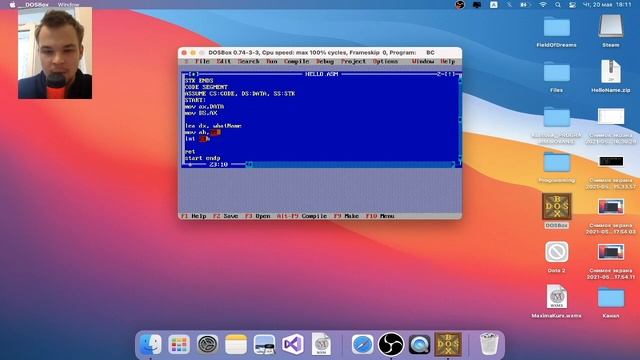This screenshot has width=640, height=360.
Task: Close HELLO.ASM editor via bracket box
Action: (194, 74)
